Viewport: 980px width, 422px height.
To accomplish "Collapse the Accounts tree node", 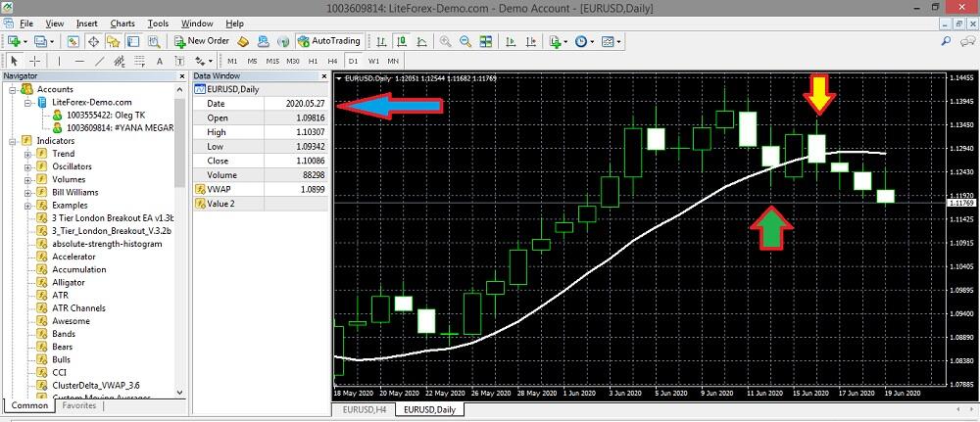I will pos(13,89).
